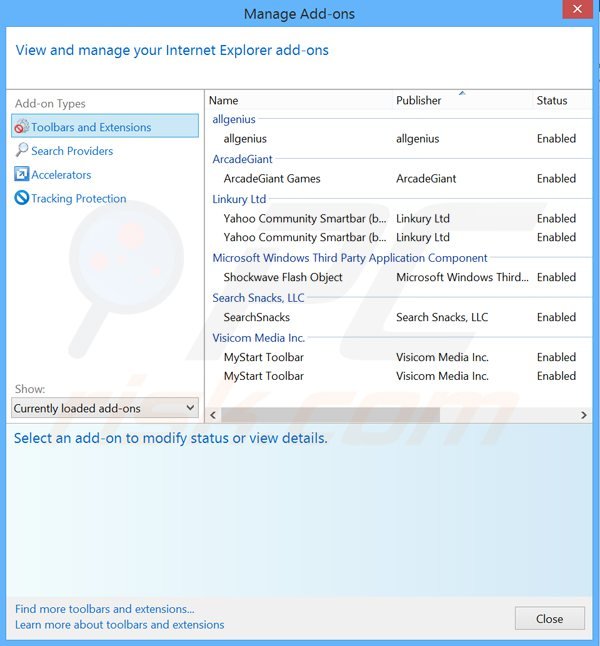The width and height of the screenshot is (600, 646).
Task: Click the Tracking Protection icon
Action: [21, 198]
